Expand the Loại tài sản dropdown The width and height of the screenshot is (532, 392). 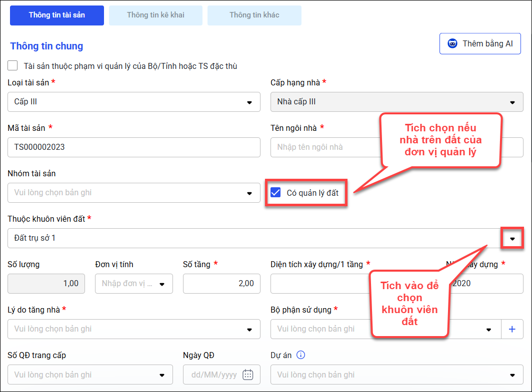click(249, 102)
